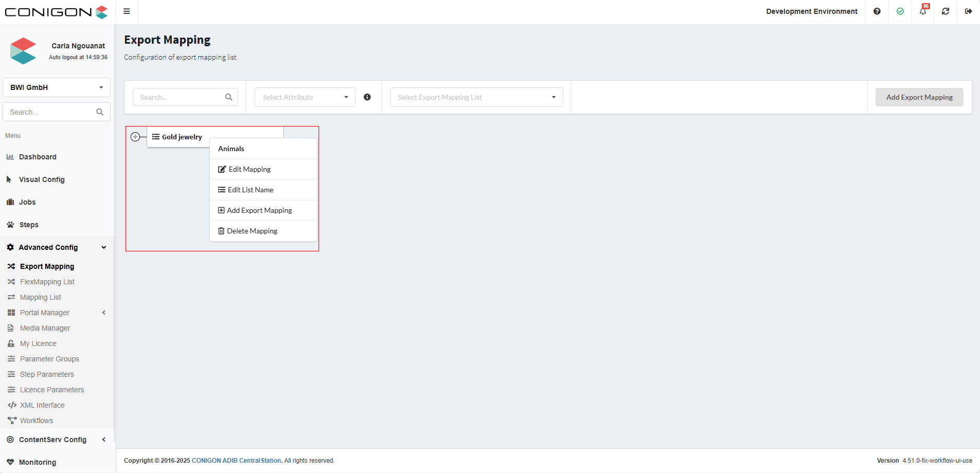Screen dimensions: 980x473
Task: Click the green status check icon
Action: coord(900,11)
